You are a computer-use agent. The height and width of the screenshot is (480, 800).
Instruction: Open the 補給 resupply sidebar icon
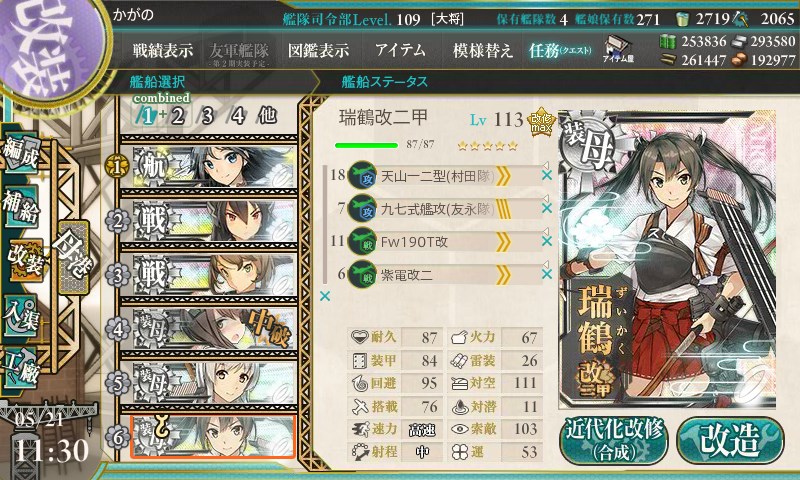(x=21, y=207)
